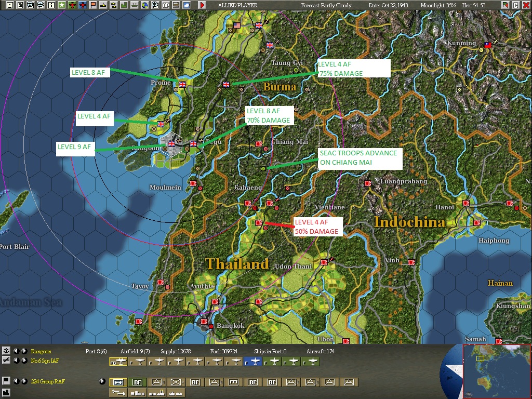
Task: Select the Japanese base at Tavoy
Action: tap(161, 282)
